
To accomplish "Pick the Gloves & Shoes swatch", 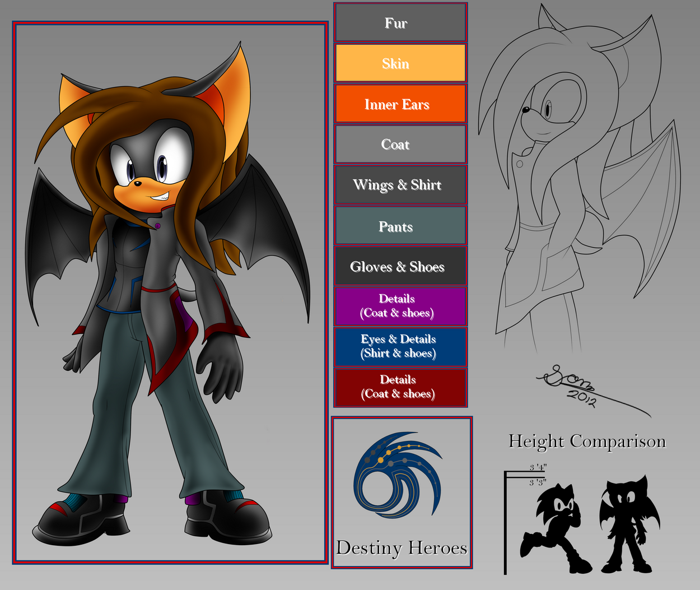I will tap(400, 266).
